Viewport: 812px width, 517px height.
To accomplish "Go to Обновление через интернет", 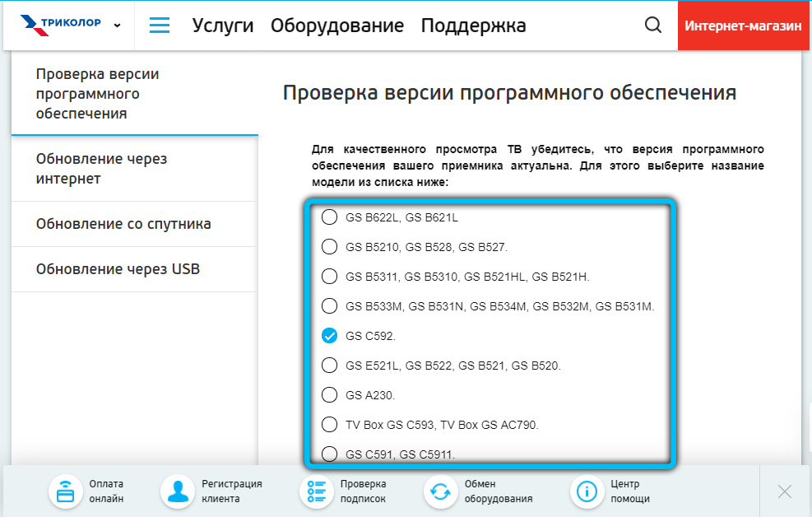I will pyautogui.click(x=101, y=168).
